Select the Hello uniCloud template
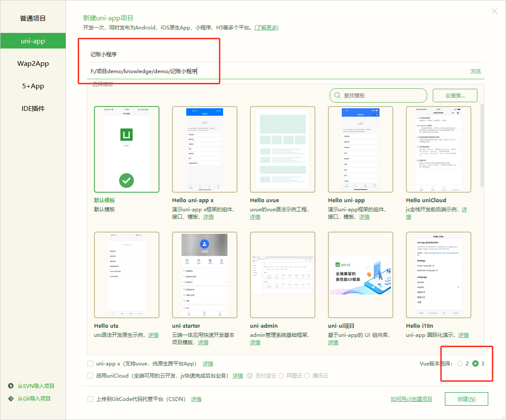The height and width of the screenshot is (420, 506). (438, 149)
